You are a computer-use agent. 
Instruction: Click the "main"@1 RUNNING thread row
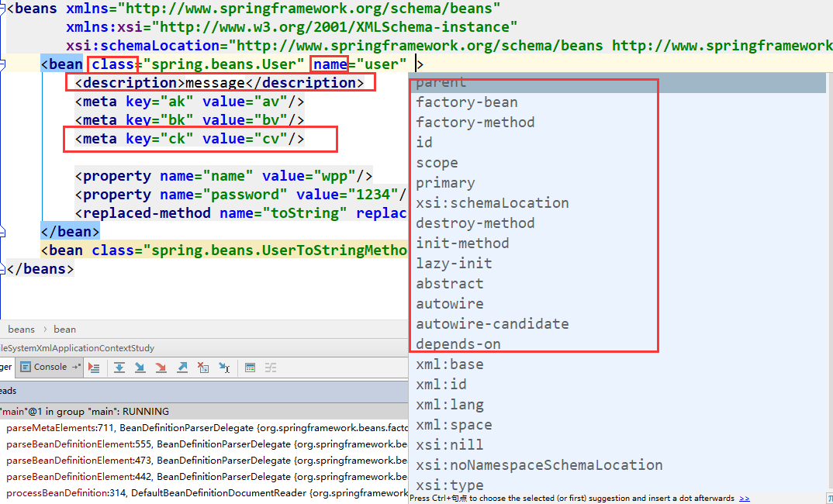[x=204, y=412]
